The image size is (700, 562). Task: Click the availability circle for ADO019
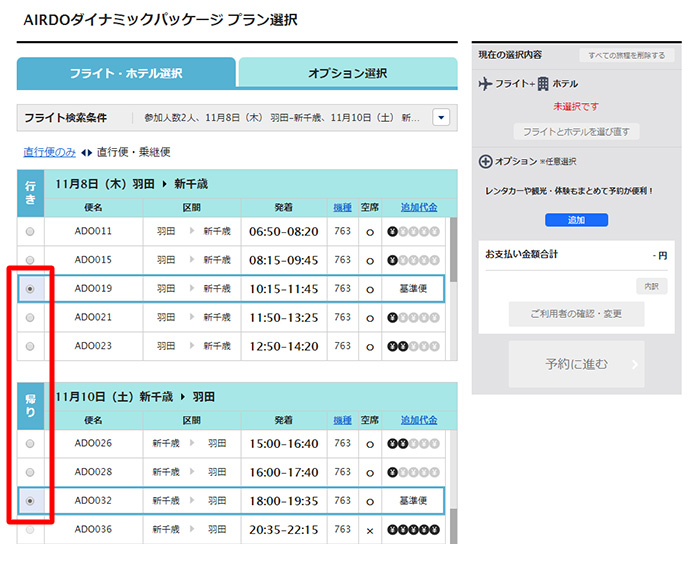(x=370, y=290)
